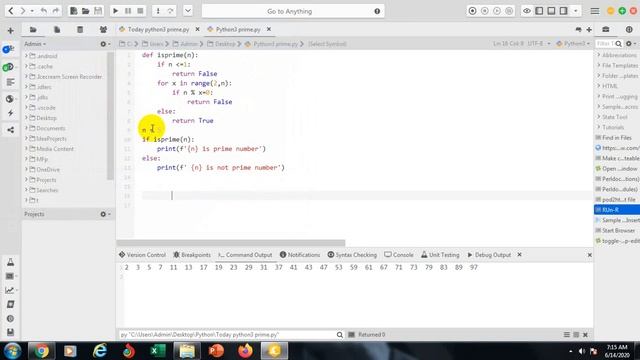
Task: Open Excel from Windows taskbar
Action: (x=157, y=351)
